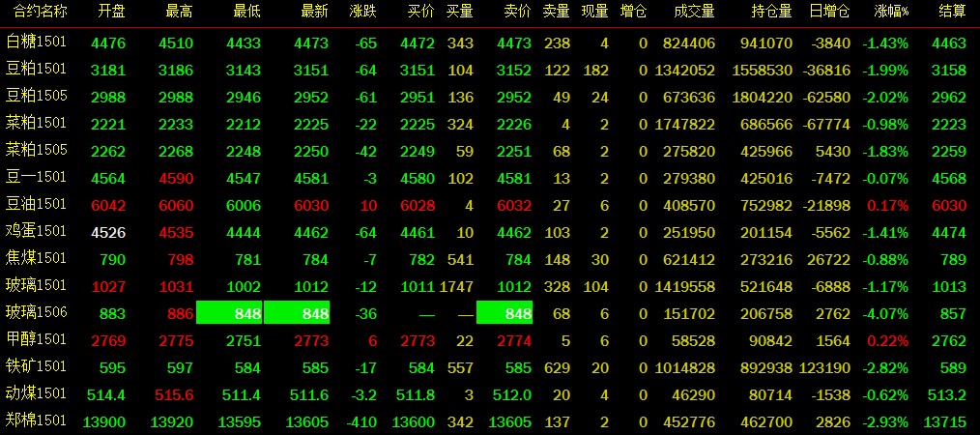980x435 pixels.
Task: Click 鸡蛋1501 white opening price 4526
Action: [108, 233]
